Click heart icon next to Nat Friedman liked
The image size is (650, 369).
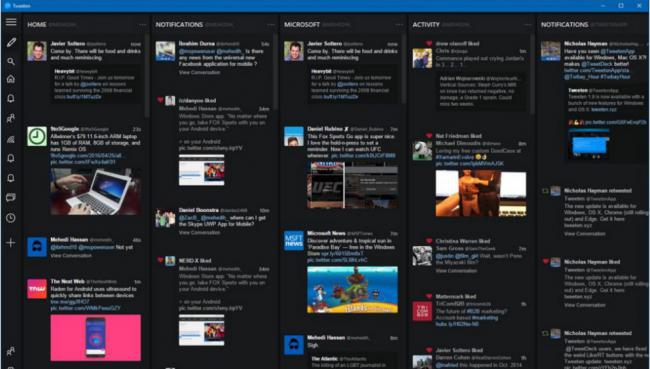[429, 136]
